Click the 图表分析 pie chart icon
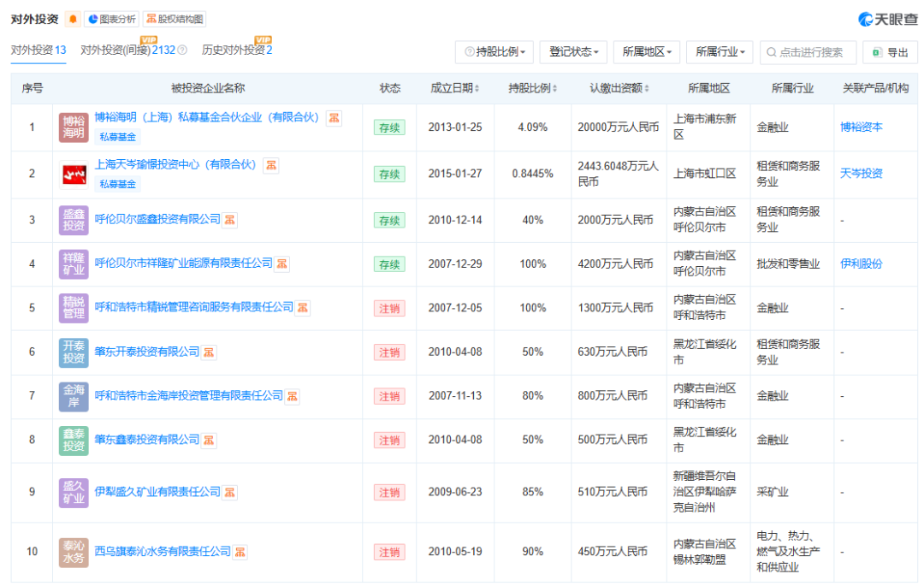This screenshot has height=586, width=924. click(x=92, y=17)
